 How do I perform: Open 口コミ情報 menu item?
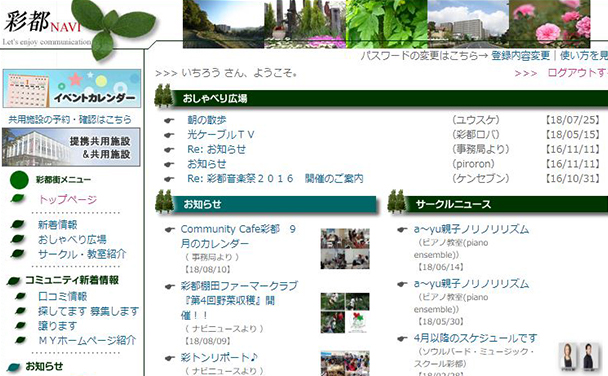[62, 297]
